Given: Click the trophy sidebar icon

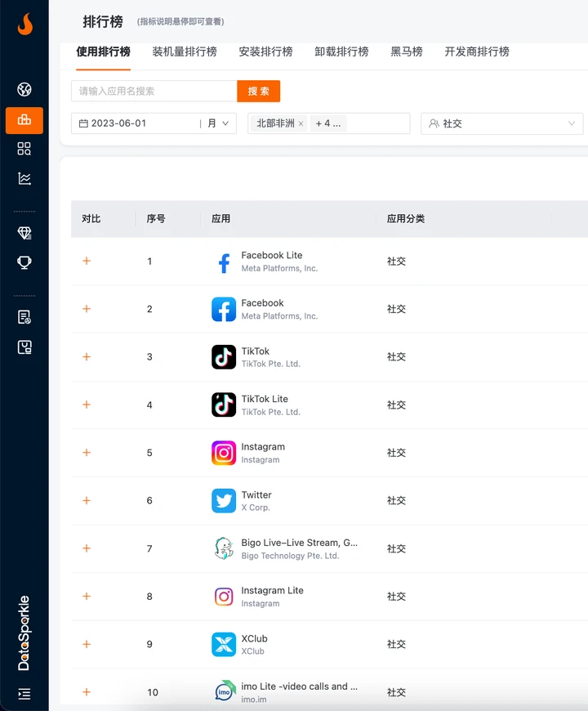Looking at the screenshot, I should pyautogui.click(x=24, y=262).
